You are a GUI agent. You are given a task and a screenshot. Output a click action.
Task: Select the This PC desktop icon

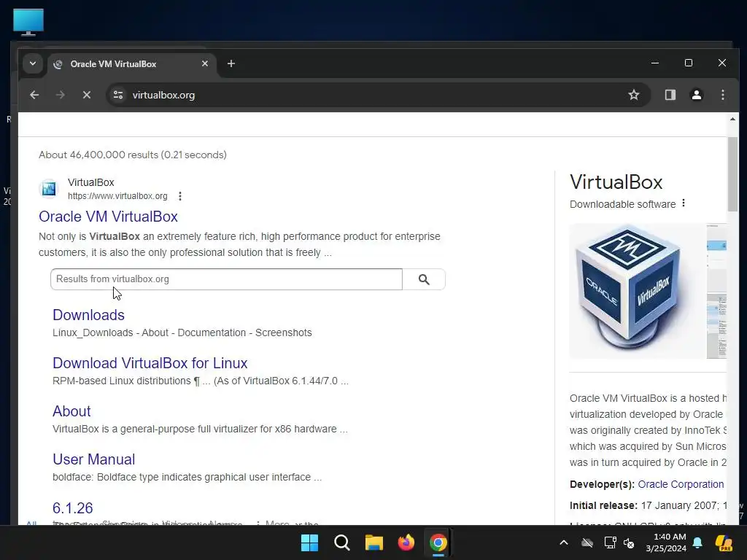pyautogui.click(x=28, y=23)
